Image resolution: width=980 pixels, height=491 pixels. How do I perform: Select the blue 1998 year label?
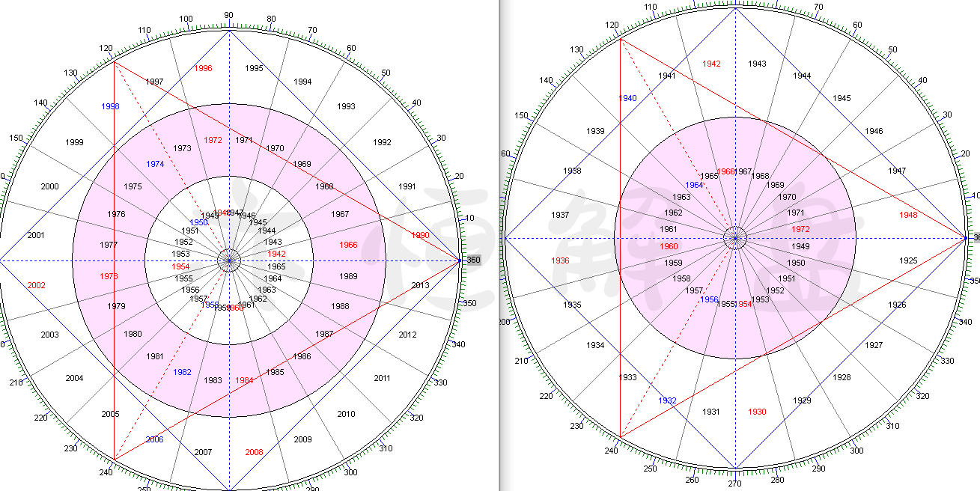[x=110, y=106]
